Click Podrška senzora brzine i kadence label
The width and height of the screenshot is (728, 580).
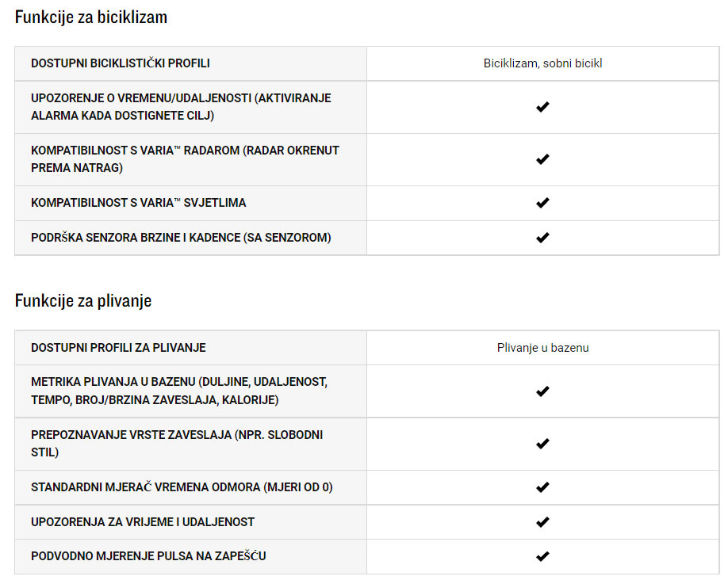(x=181, y=238)
